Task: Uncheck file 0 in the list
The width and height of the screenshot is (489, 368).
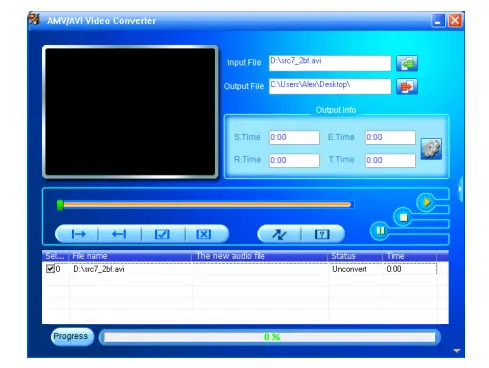Action: pyautogui.click(x=50, y=268)
